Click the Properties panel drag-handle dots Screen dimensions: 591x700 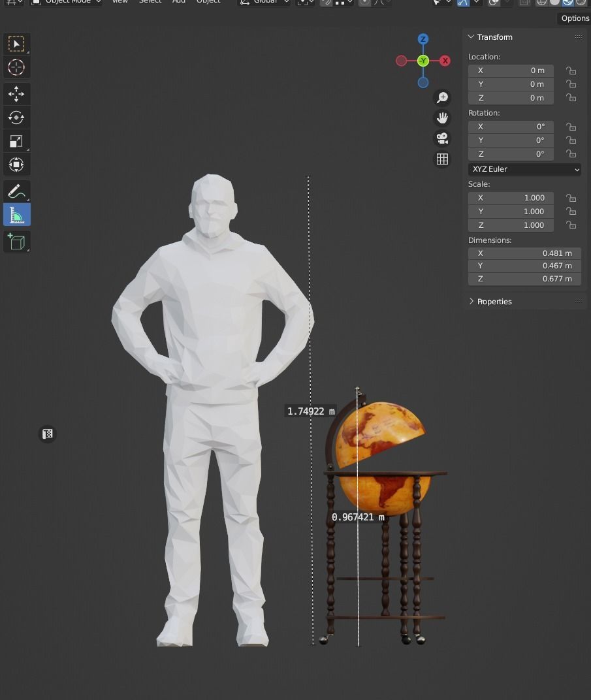pyautogui.click(x=579, y=301)
